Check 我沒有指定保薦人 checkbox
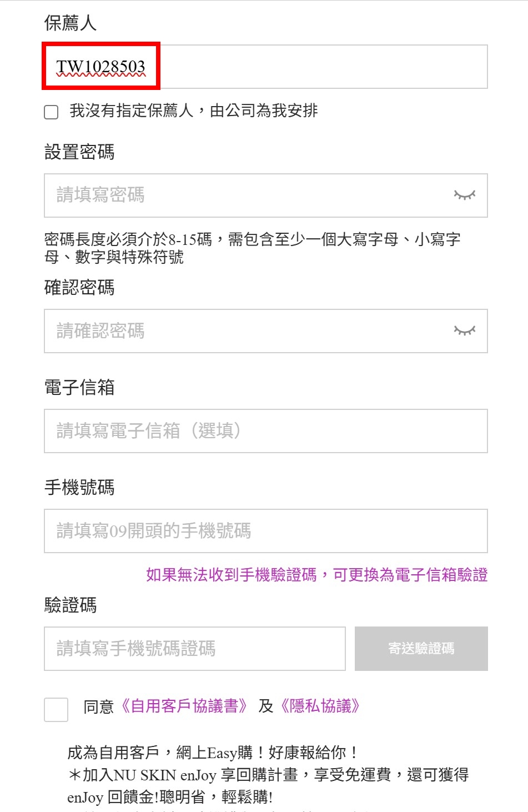The width and height of the screenshot is (528, 812). coord(51,112)
